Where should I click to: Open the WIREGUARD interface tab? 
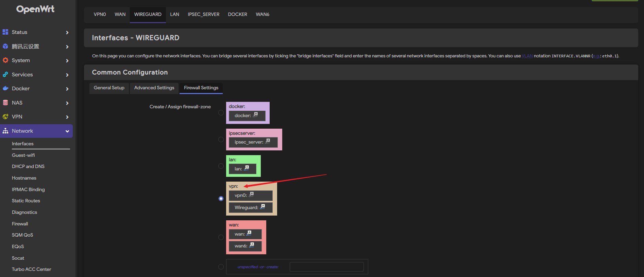click(148, 14)
